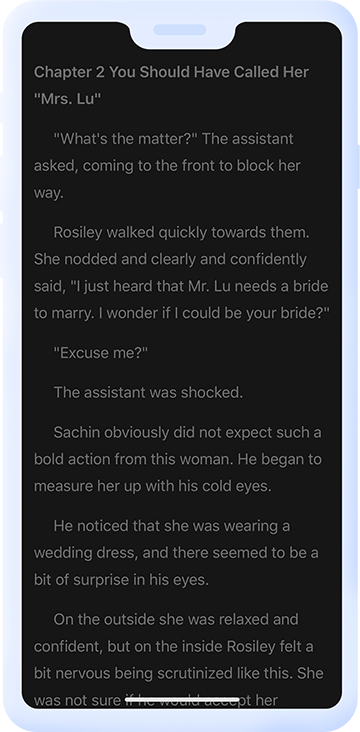Click the "Mrs. Lu" title line
The image size is (360, 732).
point(67,99)
